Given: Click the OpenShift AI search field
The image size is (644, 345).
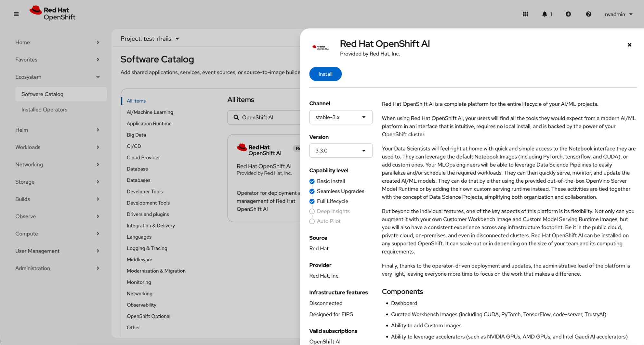Looking at the screenshot, I should coord(267,118).
